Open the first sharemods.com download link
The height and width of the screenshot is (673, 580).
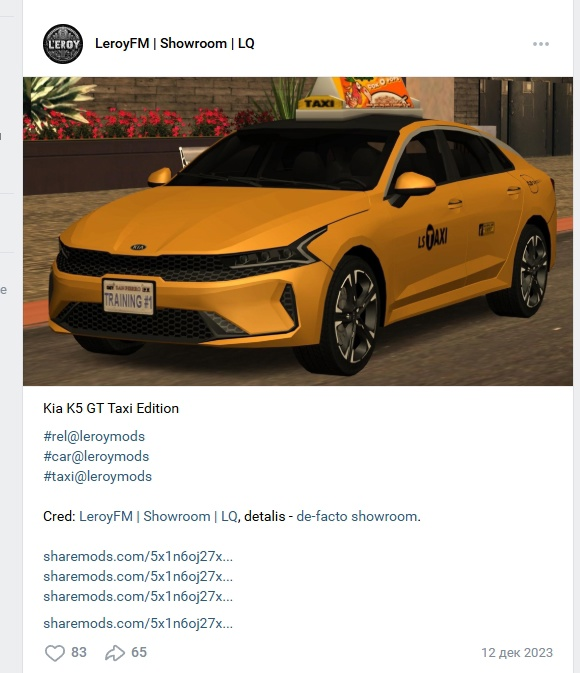click(x=138, y=556)
